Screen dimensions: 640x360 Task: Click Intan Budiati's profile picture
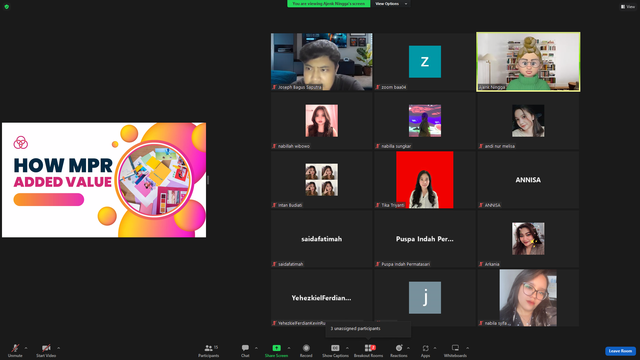coord(322,180)
